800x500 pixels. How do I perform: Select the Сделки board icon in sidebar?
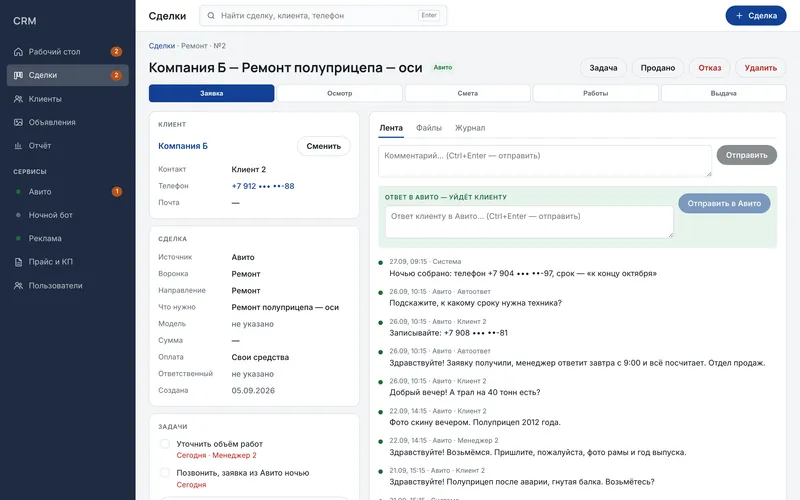tap(18, 75)
